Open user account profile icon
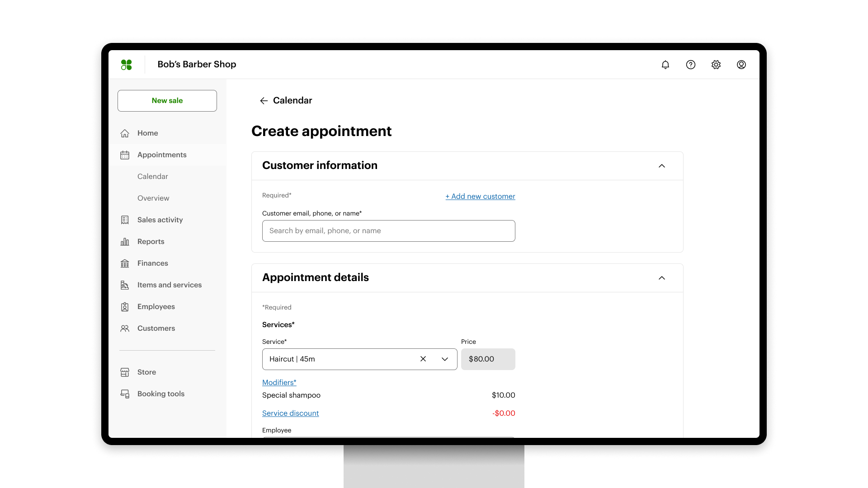This screenshot has height=488, width=868. pyautogui.click(x=741, y=65)
